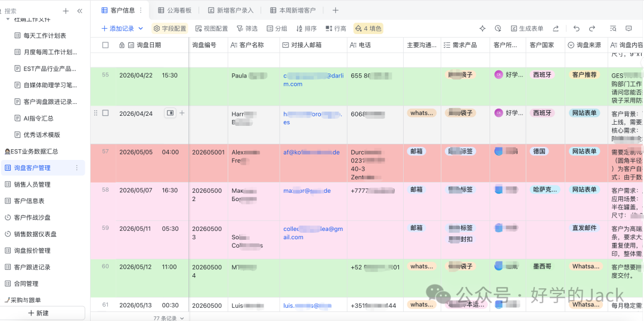Click 生成表单 generate form button

click(527, 29)
